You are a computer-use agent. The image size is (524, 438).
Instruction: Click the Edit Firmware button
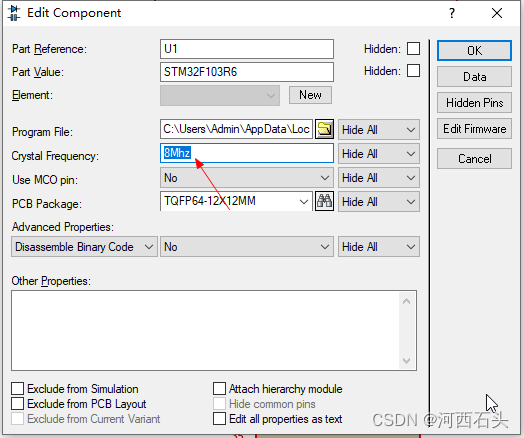coord(474,129)
